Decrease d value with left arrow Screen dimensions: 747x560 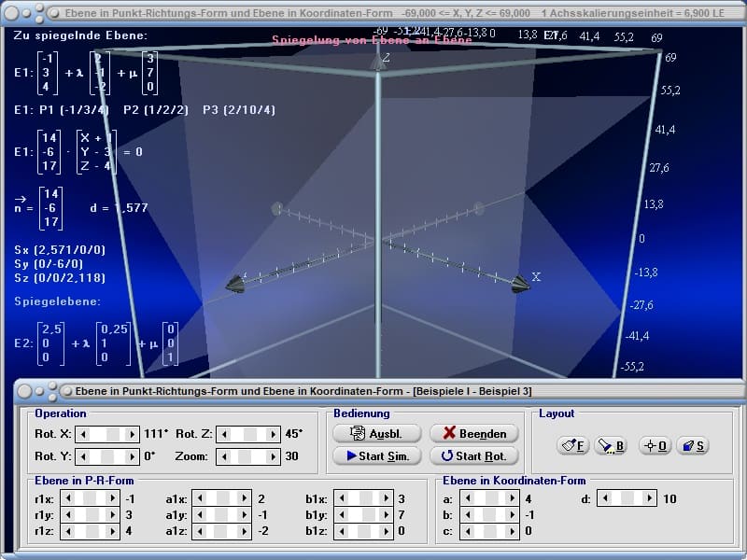point(604,498)
